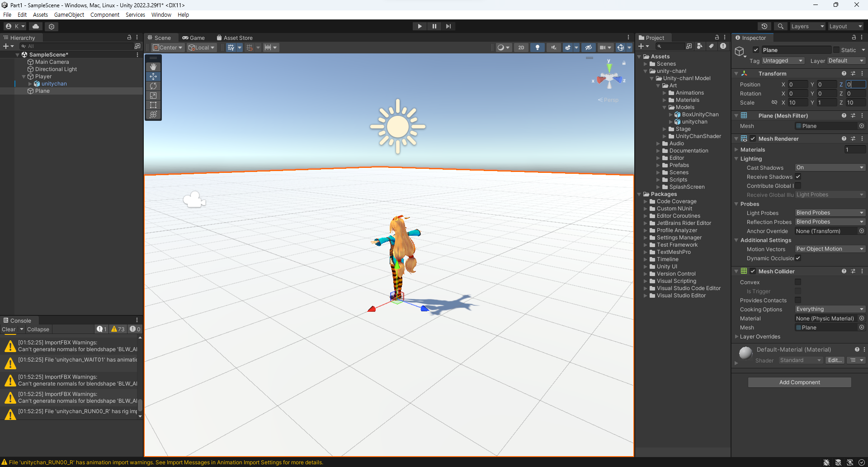Open the account K dropdown

click(15, 26)
